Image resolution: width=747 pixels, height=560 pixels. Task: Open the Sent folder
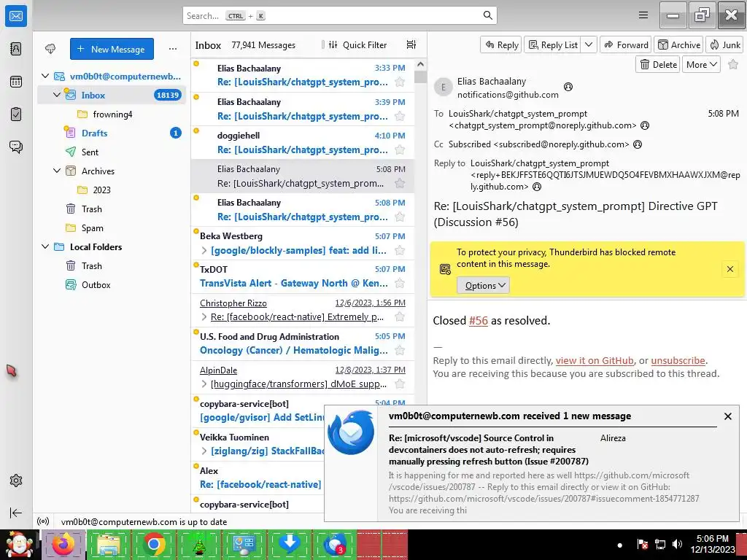[112, 152]
